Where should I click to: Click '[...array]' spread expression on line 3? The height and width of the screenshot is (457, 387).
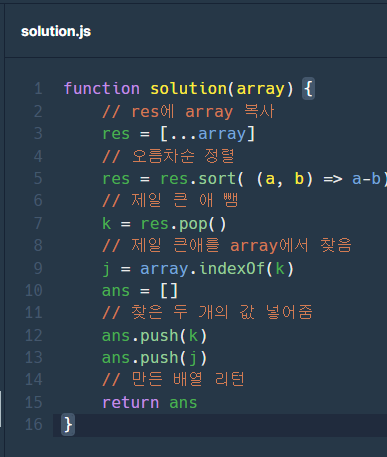[207, 134]
